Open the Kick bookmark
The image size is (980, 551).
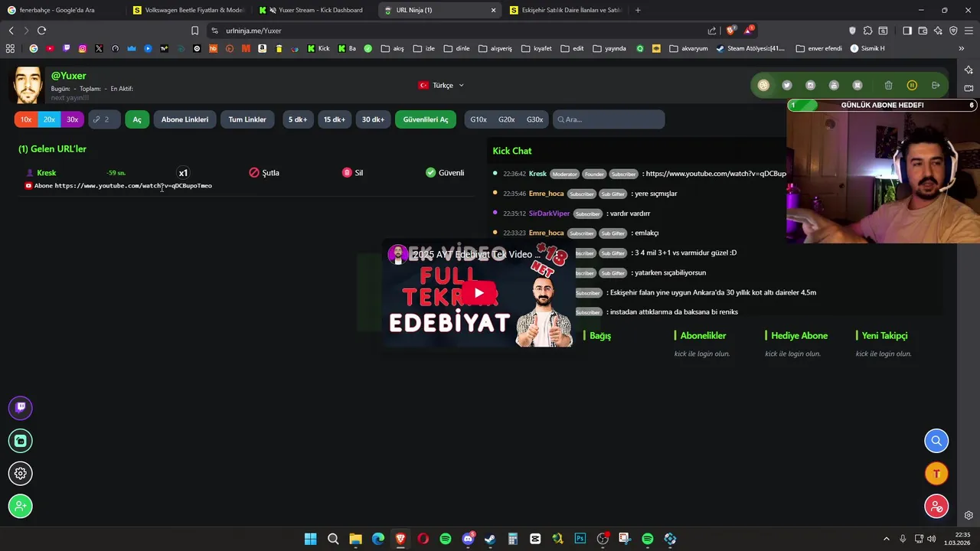[x=318, y=48]
